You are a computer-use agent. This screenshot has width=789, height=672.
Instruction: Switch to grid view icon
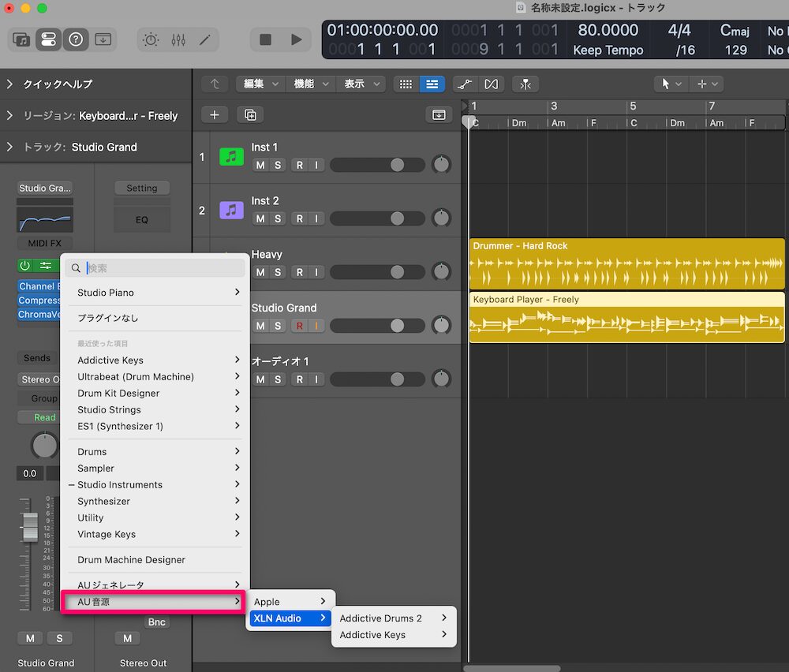pyautogui.click(x=406, y=84)
